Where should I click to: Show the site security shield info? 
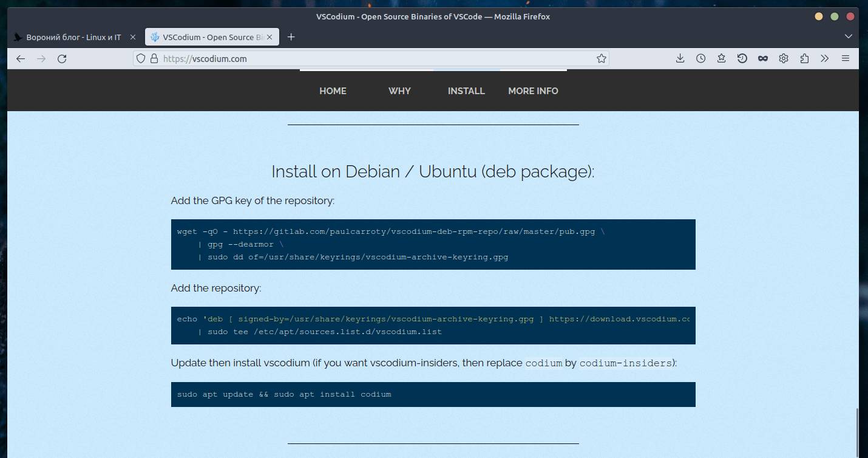point(141,59)
